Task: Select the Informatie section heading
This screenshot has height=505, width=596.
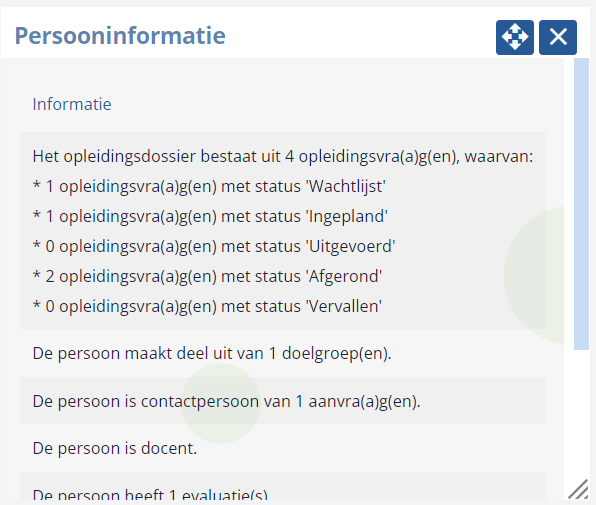Action: 72,104
